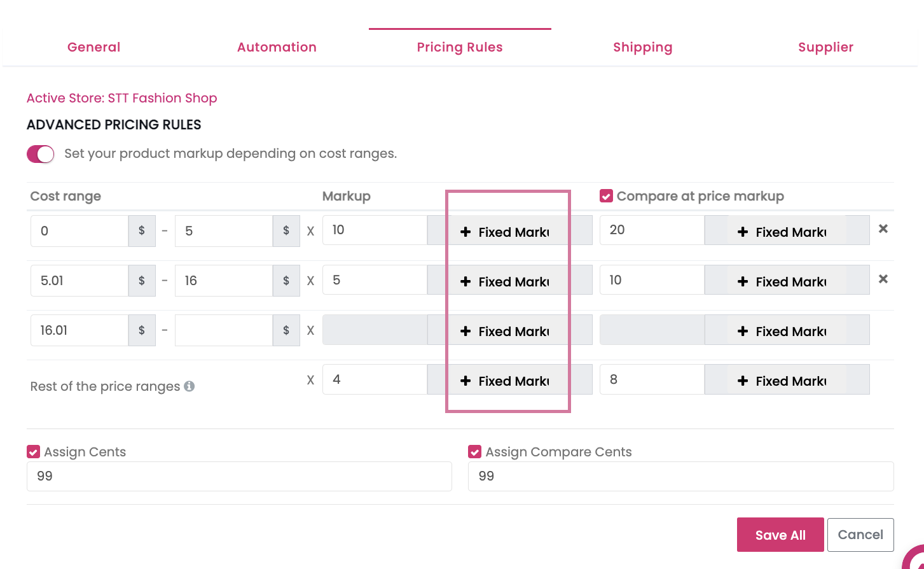Click empty compare markup field in 16.01 row

(x=652, y=330)
